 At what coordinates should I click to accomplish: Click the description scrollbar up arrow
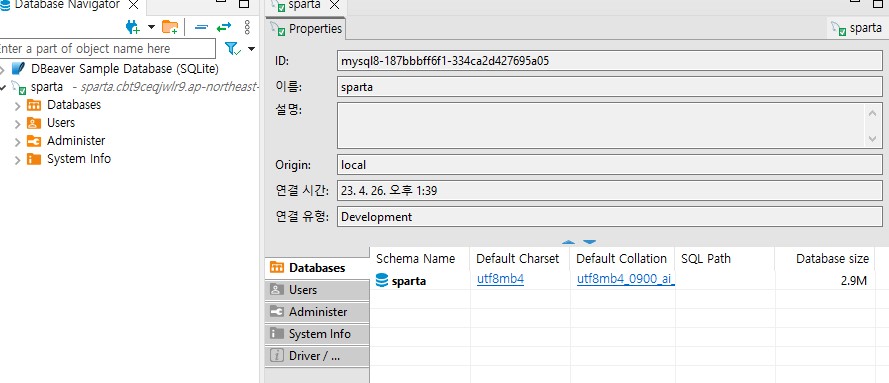pyautogui.click(x=873, y=112)
